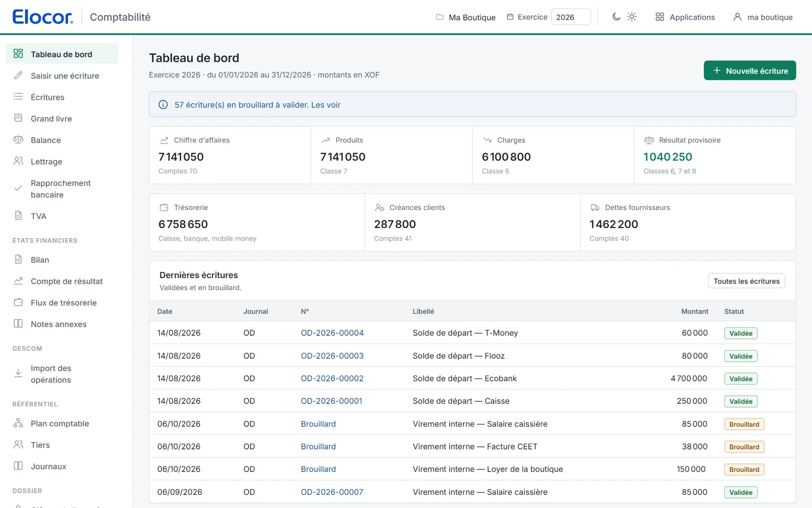Click Flux de trésorerie wallet icon
This screenshot has height=508, width=812.
(x=18, y=302)
